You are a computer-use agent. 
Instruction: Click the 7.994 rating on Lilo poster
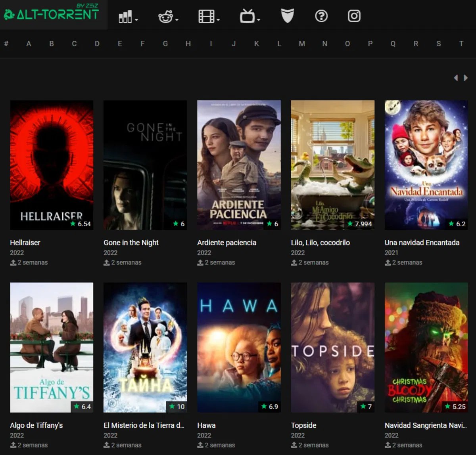coord(360,224)
